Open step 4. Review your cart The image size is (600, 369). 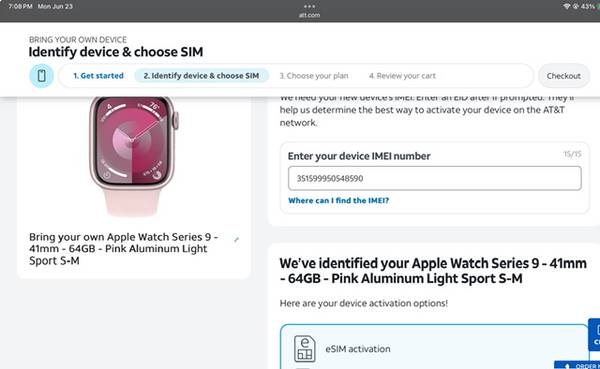coord(402,76)
